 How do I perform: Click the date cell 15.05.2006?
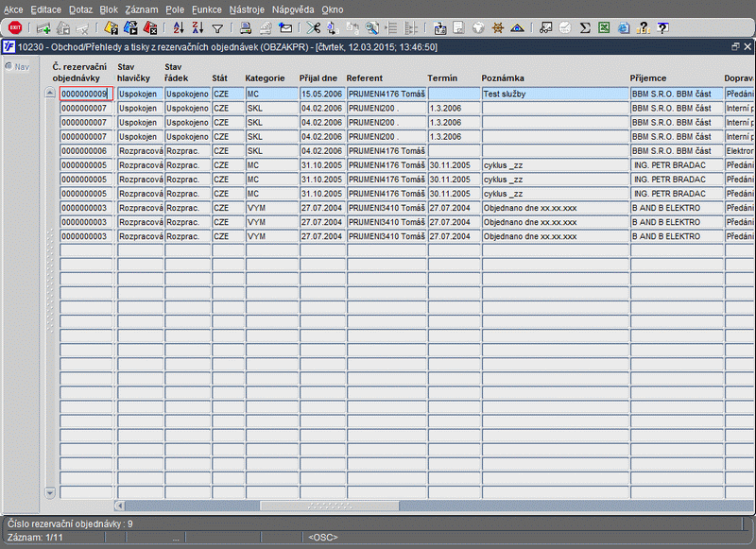[x=322, y=94]
